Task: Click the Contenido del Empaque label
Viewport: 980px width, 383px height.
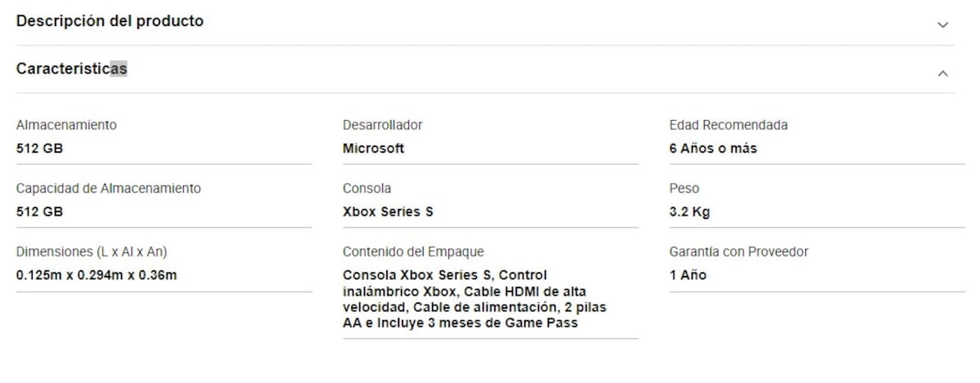Action: pyautogui.click(x=413, y=252)
